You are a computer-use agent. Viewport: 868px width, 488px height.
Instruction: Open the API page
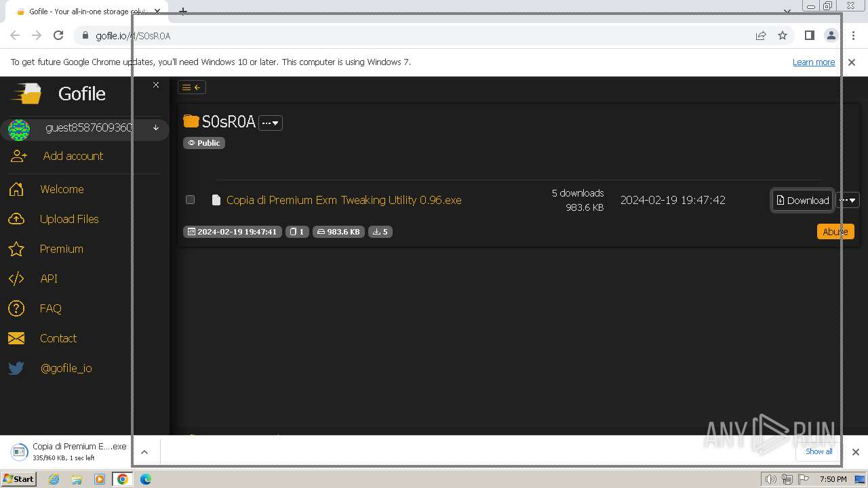49,279
